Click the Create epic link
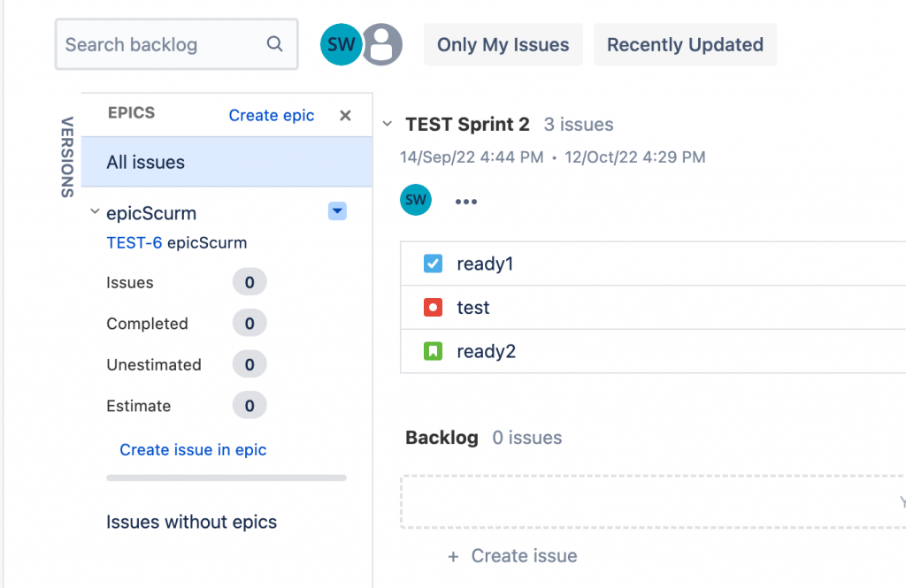906x588 pixels. 272,115
